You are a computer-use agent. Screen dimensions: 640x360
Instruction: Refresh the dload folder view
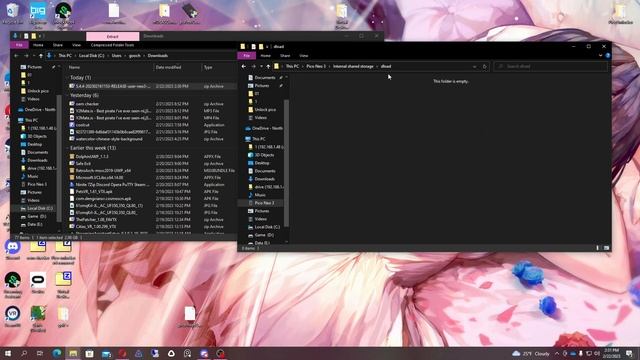(484, 67)
